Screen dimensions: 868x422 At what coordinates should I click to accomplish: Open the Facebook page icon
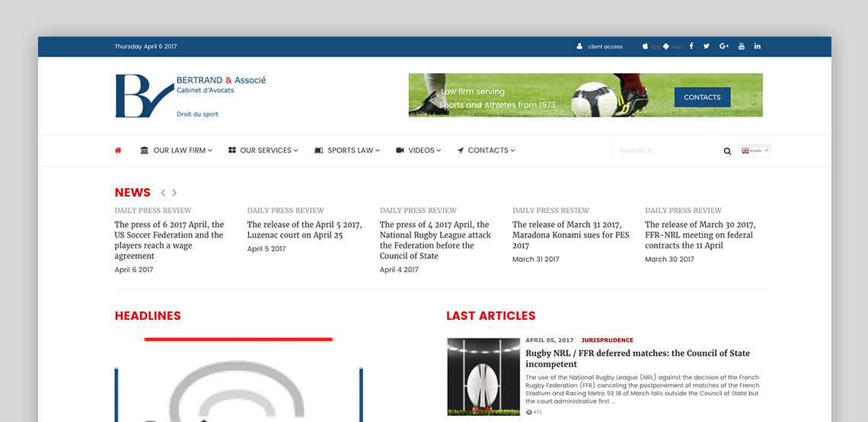tap(691, 46)
